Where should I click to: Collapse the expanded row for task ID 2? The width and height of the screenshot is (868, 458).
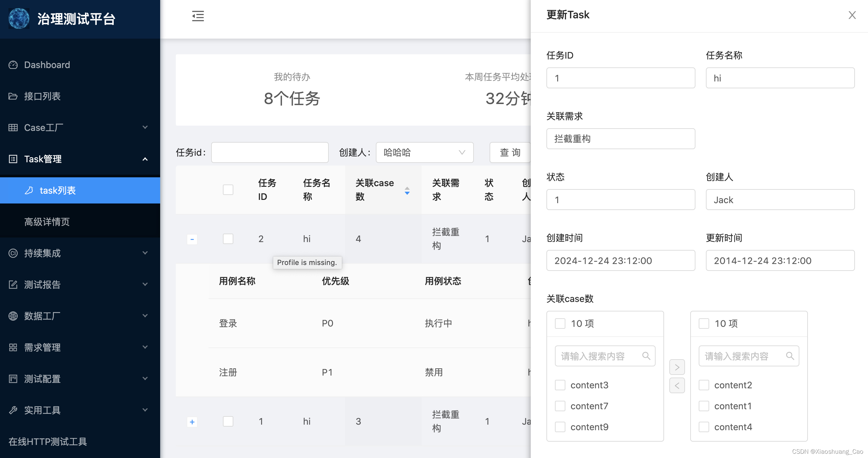click(x=192, y=239)
